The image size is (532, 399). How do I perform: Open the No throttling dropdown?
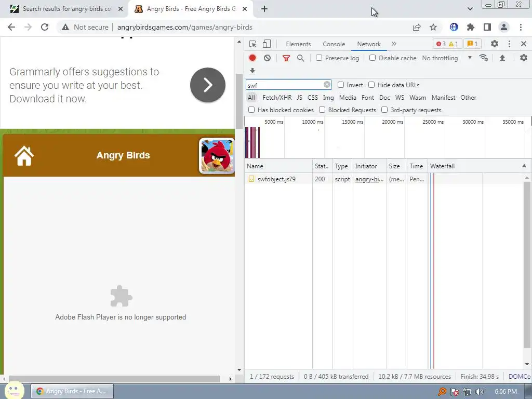447,58
